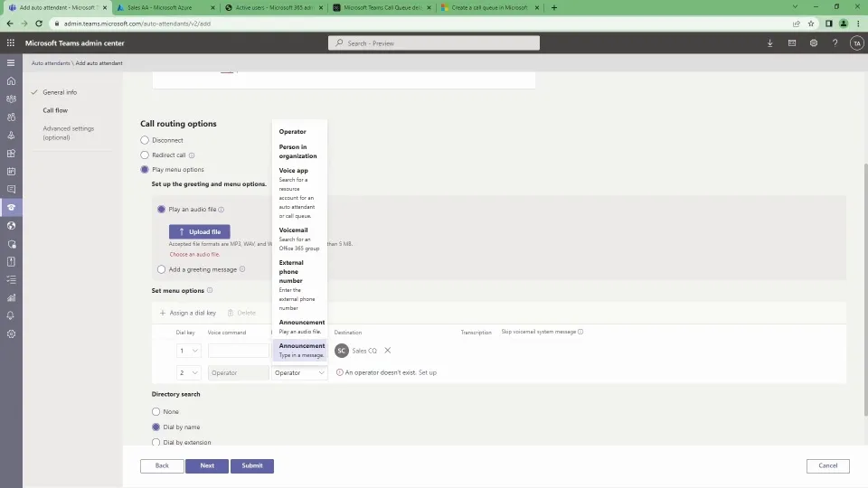The height and width of the screenshot is (488, 868).
Task: Click the Search - Preview field
Action: click(433, 43)
